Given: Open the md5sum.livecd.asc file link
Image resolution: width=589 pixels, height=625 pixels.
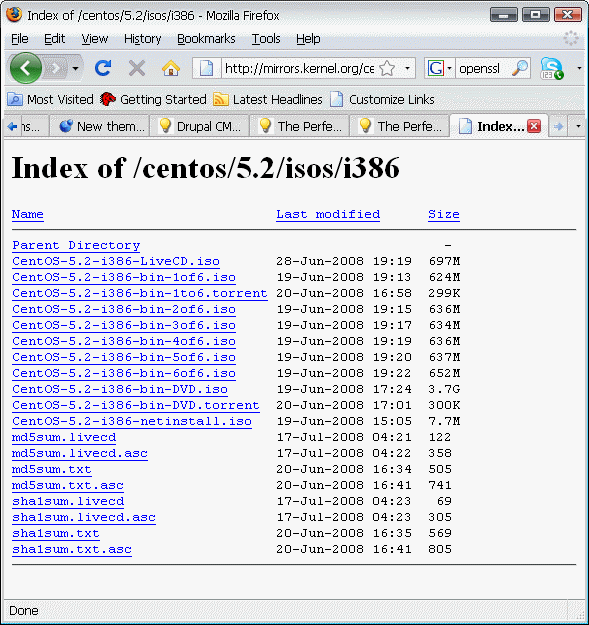Looking at the screenshot, I should coord(80,453).
